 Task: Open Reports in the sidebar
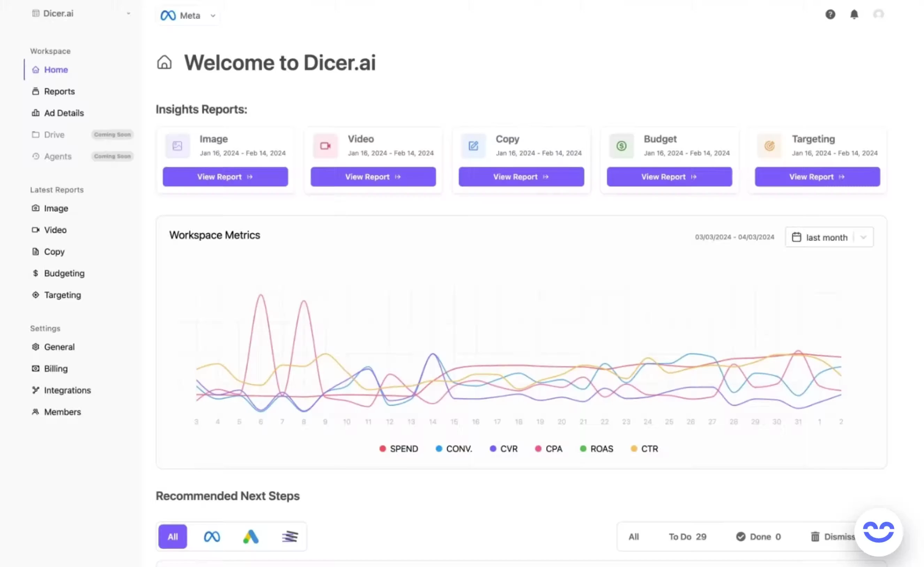(59, 92)
